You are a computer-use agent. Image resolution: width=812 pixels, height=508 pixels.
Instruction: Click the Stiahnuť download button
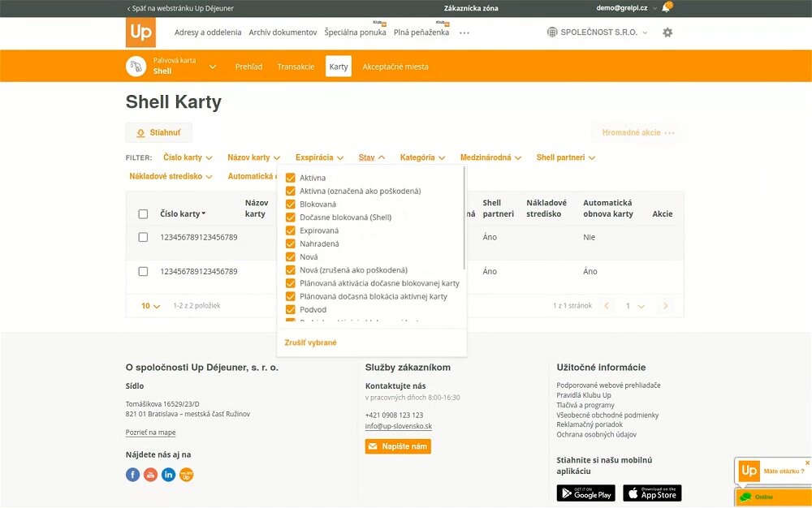pos(159,132)
